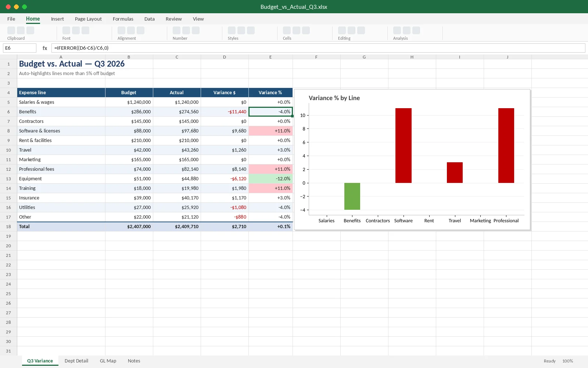This screenshot has width=588, height=368.
Task: Go to the Formulas ribbon tab
Action: pyautogui.click(x=123, y=19)
